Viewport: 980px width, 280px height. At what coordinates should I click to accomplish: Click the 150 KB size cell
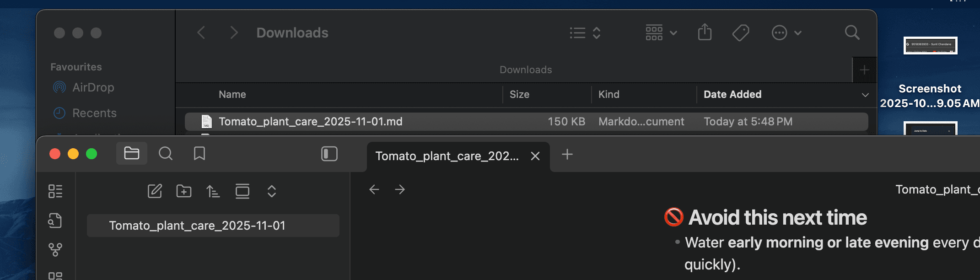click(x=566, y=122)
